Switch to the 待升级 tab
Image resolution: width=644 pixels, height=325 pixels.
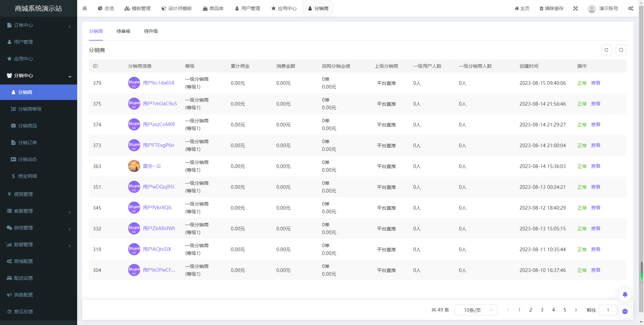pyautogui.click(x=151, y=31)
